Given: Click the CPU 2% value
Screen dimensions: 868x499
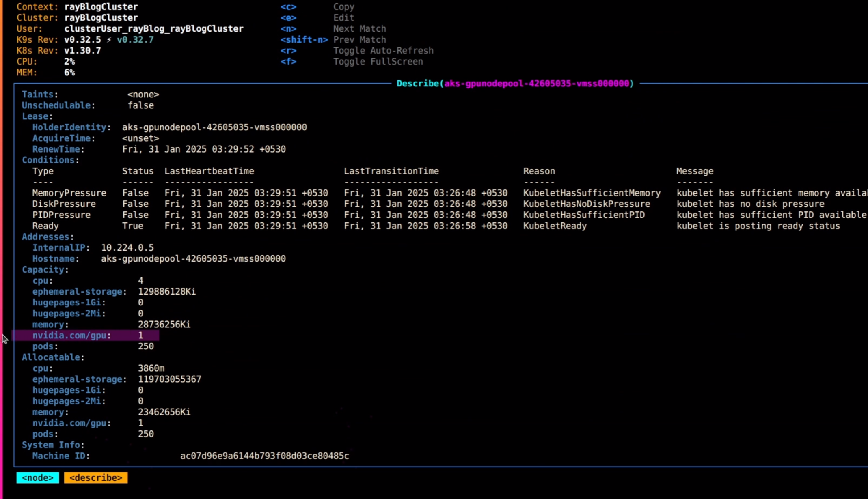Looking at the screenshot, I should (69, 62).
